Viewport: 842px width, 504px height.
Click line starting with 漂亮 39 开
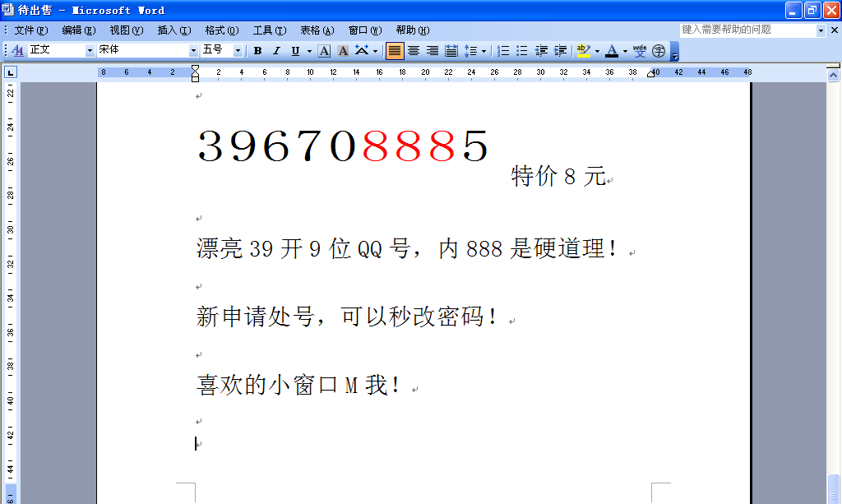click(x=407, y=248)
